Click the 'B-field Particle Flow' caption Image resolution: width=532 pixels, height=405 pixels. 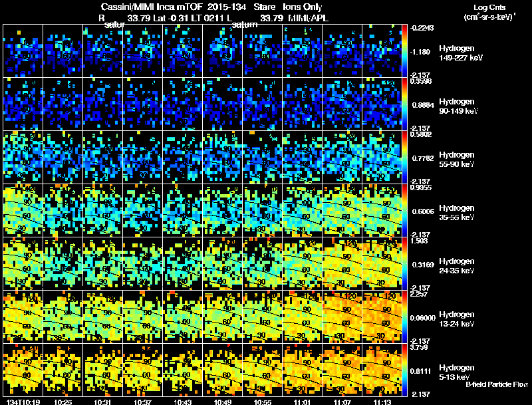[497, 384]
